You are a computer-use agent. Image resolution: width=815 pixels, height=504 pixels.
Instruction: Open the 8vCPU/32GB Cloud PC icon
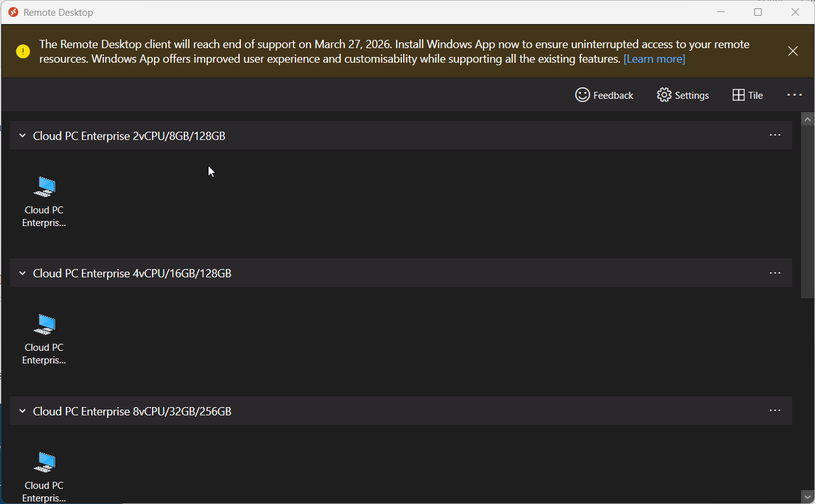click(44, 463)
